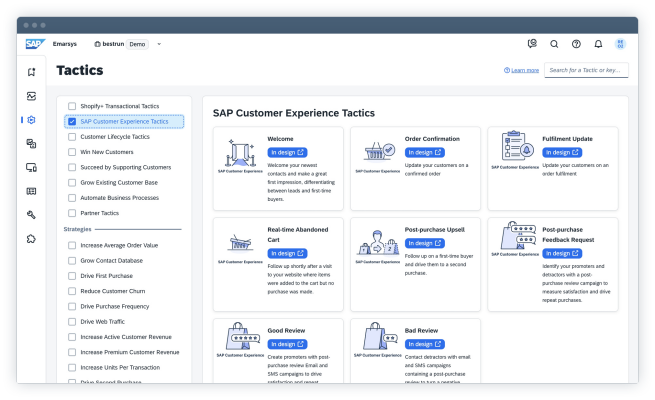The image size is (655, 400).
Task: Open the contact book icon in sidebar
Action: tap(31, 191)
